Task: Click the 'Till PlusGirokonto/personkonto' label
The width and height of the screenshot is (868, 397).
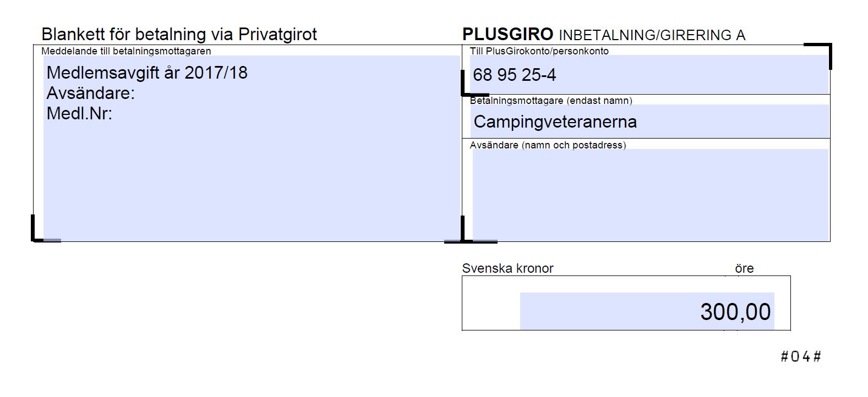Action: (x=539, y=51)
